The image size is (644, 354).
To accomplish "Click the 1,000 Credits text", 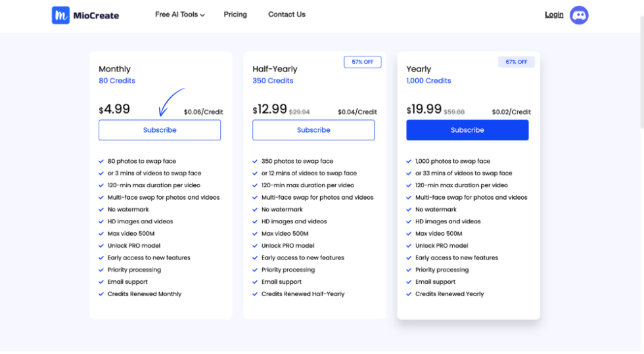I will (428, 81).
